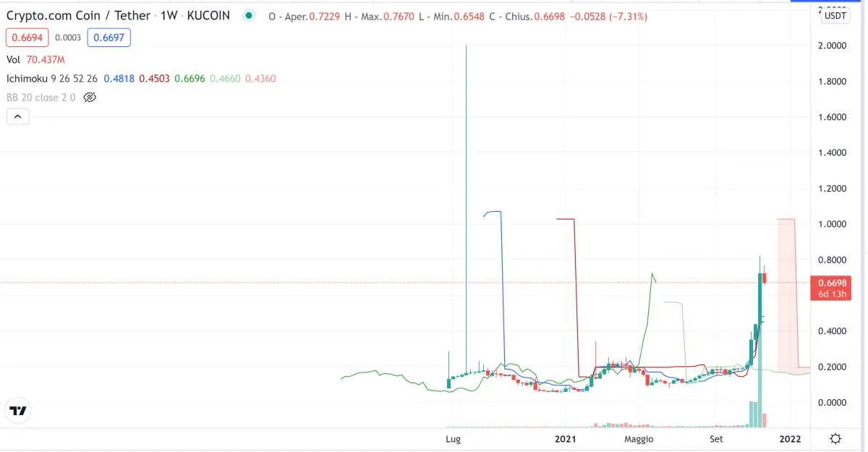Click the Lug date label on time axis
Image resolution: width=868 pixels, height=452 pixels.
point(454,439)
